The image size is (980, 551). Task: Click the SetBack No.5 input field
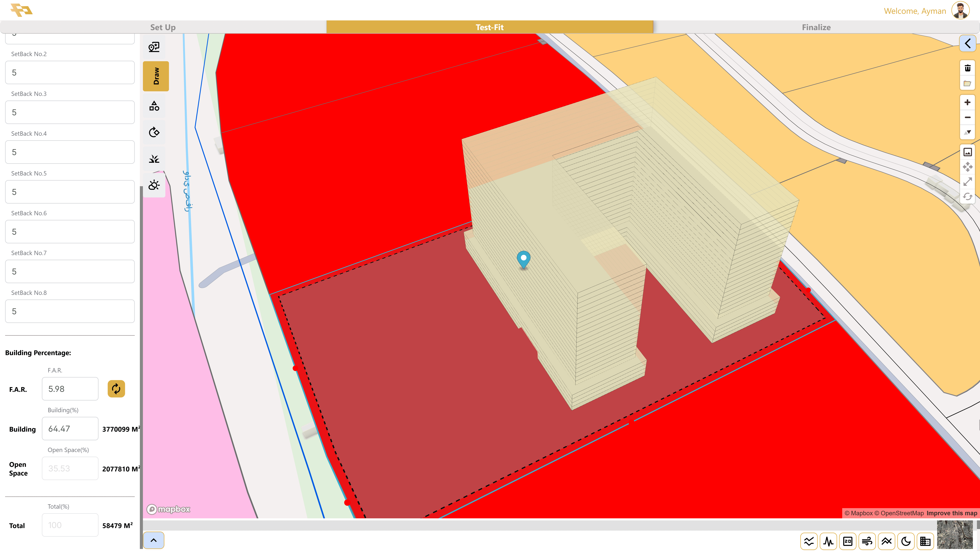(70, 192)
